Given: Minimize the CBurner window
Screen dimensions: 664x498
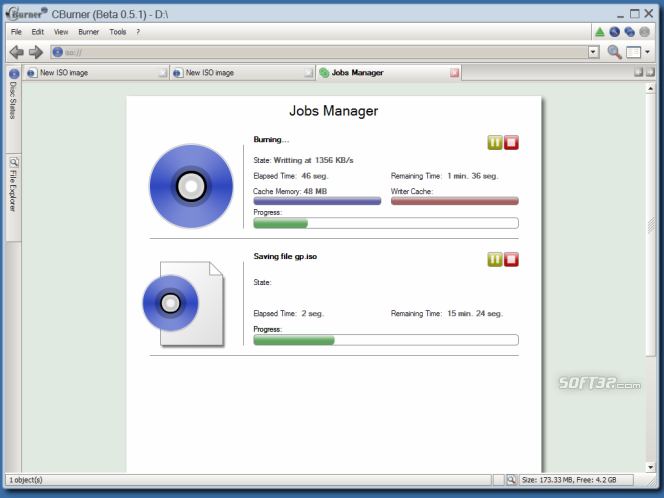Looking at the screenshot, I should pyautogui.click(x=620, y=14).
